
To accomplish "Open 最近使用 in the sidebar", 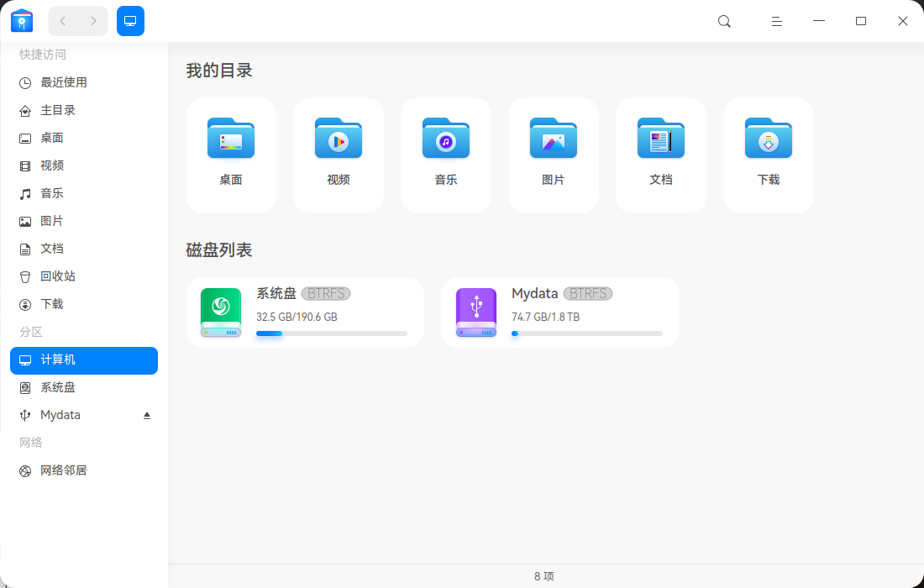I will point(84,82).
